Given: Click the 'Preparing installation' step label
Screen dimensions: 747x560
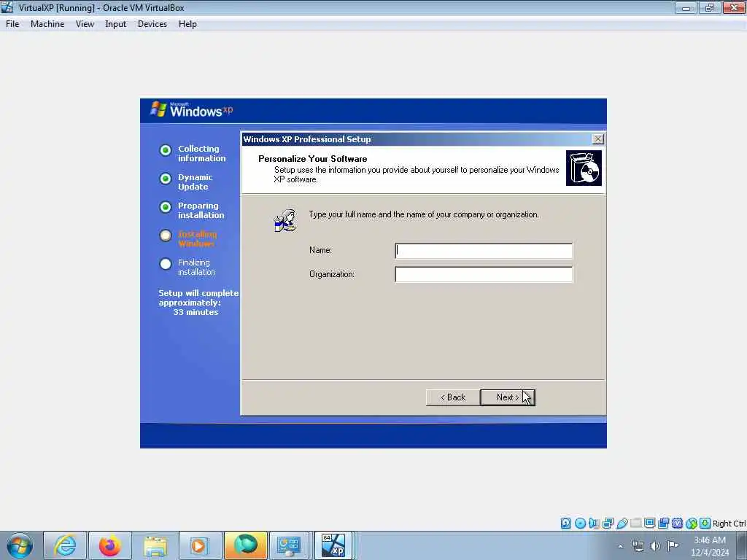Looking at the screenshot, I should (x=201, y=211).
